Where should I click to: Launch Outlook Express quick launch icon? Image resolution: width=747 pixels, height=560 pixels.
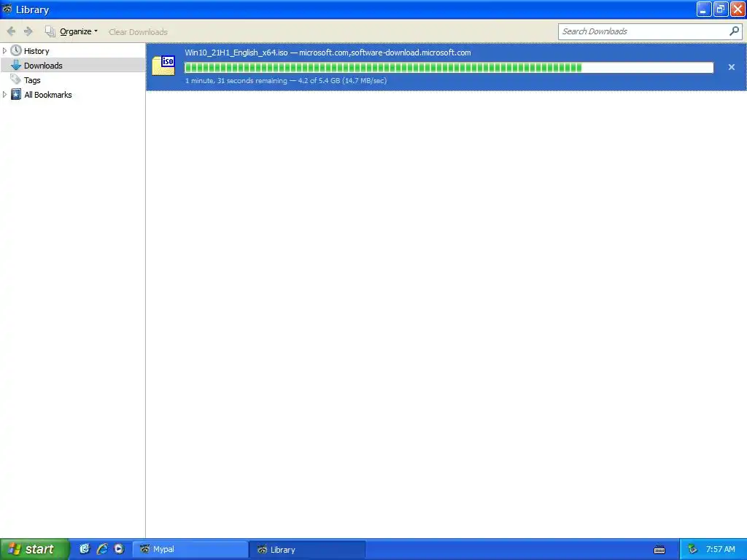click(x=85, y=549)
